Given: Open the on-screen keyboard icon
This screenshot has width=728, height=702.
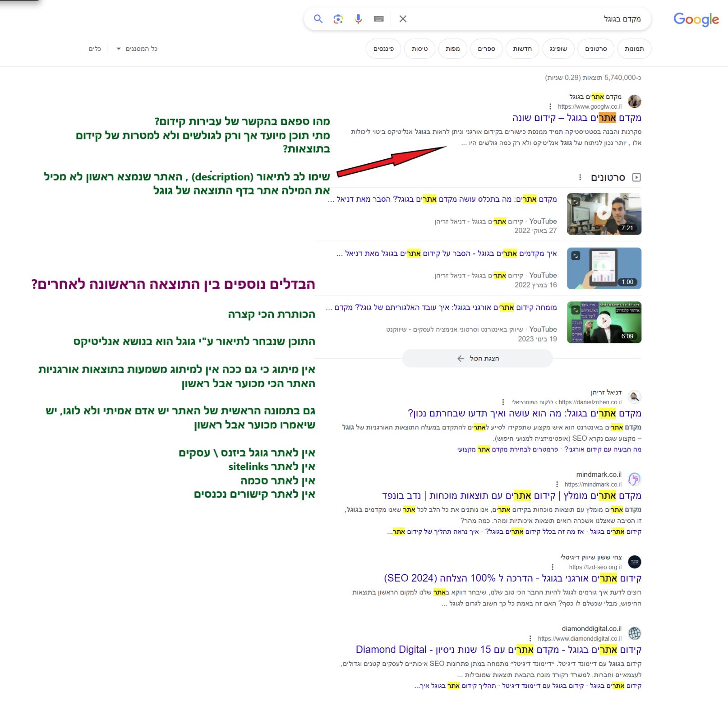Looking at the screenshot, I should click(379, 19).
